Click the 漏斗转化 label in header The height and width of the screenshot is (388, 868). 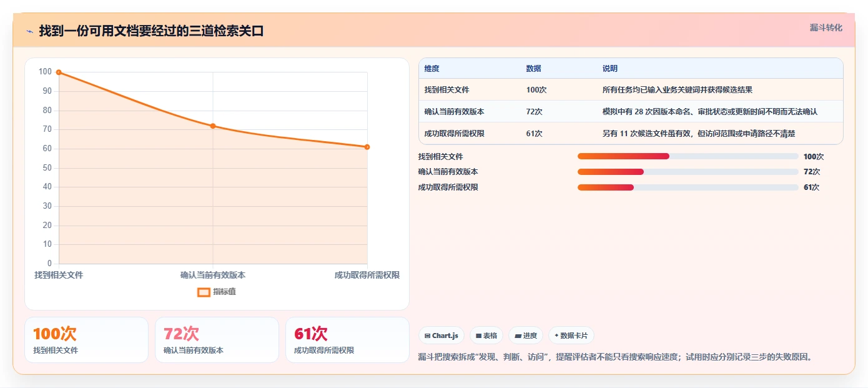pyautogui.click(x=826, y=27)
